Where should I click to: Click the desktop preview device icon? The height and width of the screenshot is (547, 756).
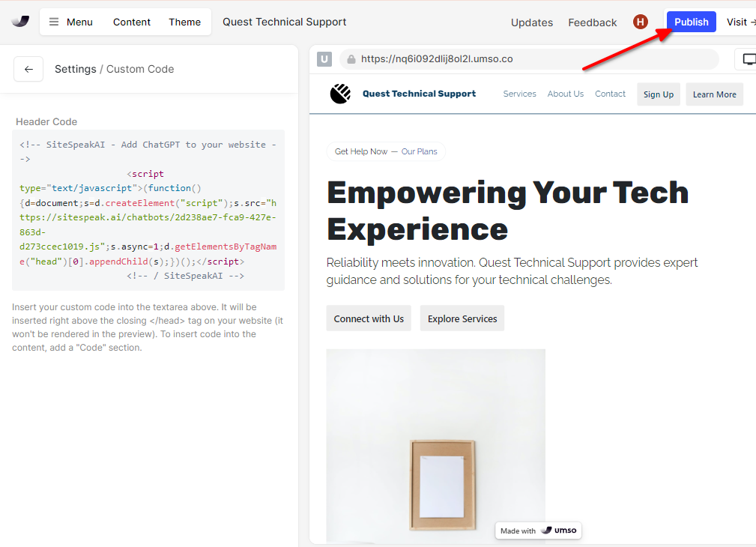(749, 59)
